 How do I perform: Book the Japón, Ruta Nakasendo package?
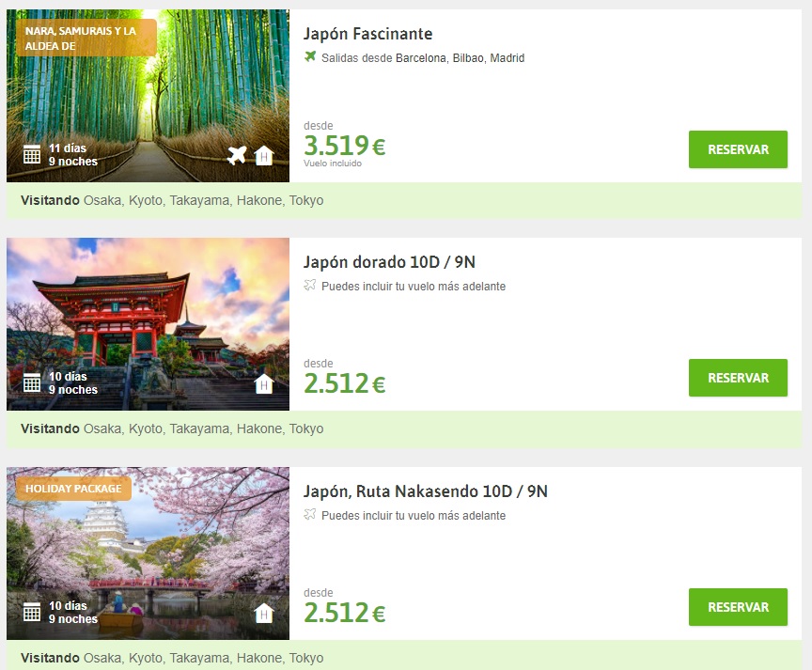738,607
